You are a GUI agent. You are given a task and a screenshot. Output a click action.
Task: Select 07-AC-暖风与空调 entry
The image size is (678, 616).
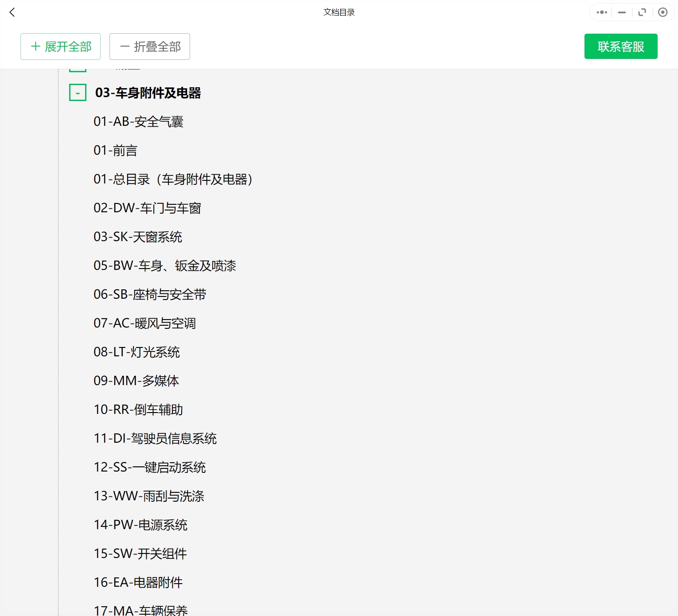tap(144, 323)
